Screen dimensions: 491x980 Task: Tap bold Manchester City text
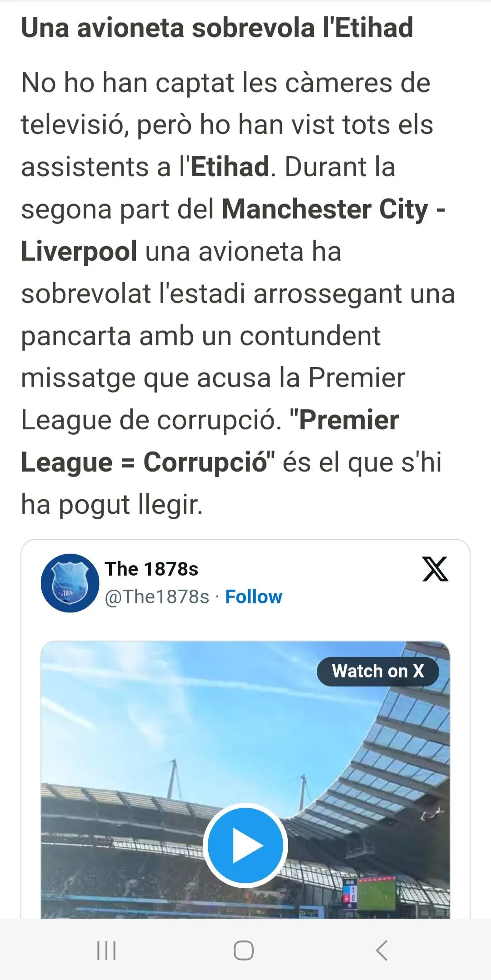[325, 209]
